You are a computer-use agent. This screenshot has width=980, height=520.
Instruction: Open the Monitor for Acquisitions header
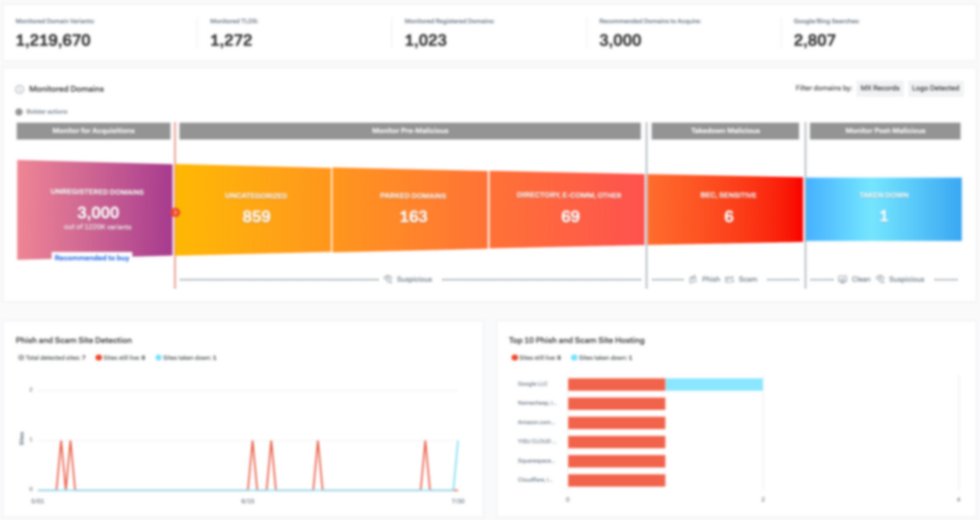pyautogui.click(x=94, y=131)
